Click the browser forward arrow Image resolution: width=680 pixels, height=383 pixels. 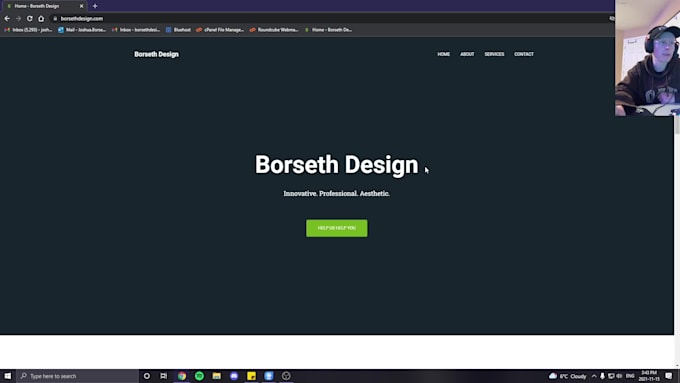point(18,19)
